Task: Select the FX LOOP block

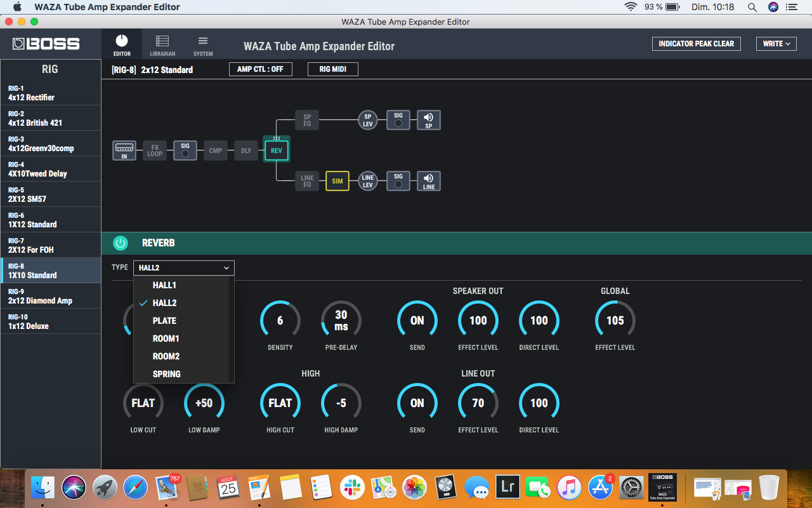Action: pyautogui.click(x=154, y=150)
